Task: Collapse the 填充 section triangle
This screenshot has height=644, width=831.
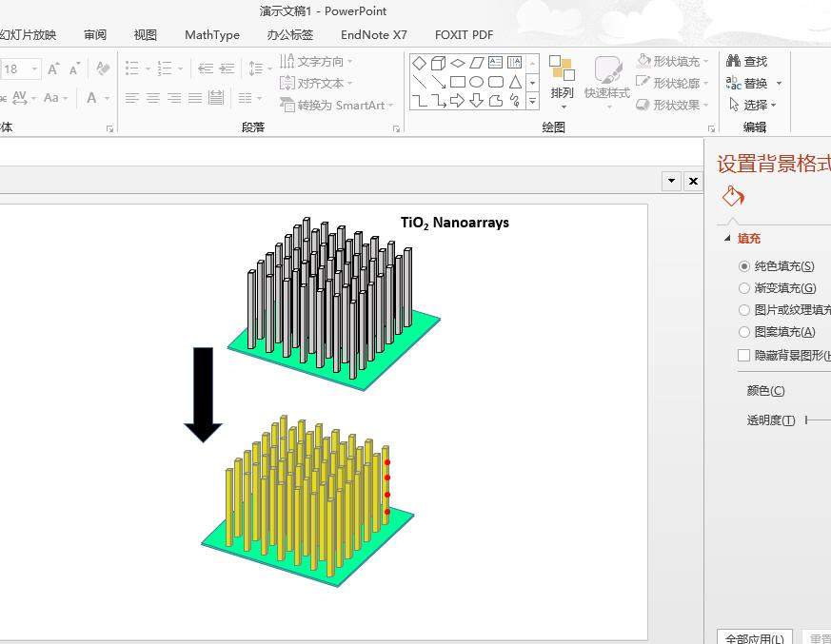Action: [x=728, y=239]
